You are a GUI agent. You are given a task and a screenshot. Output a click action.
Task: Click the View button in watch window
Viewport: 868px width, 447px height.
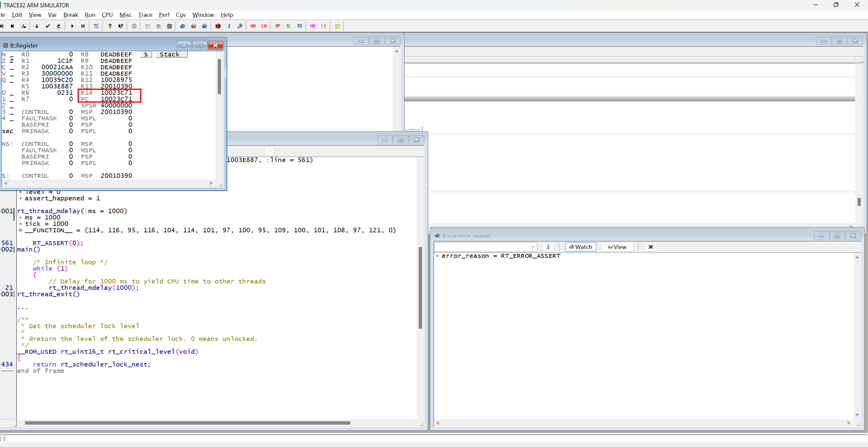click(617, 247)
